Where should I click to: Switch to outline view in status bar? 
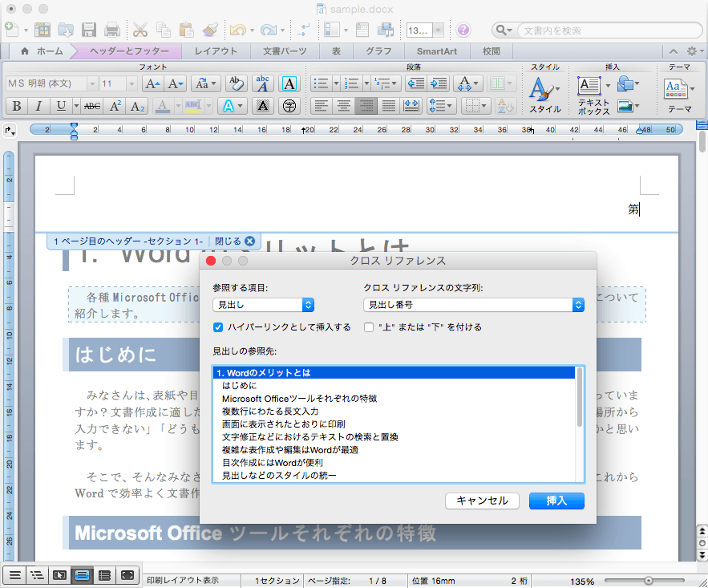tap(37, 575)
